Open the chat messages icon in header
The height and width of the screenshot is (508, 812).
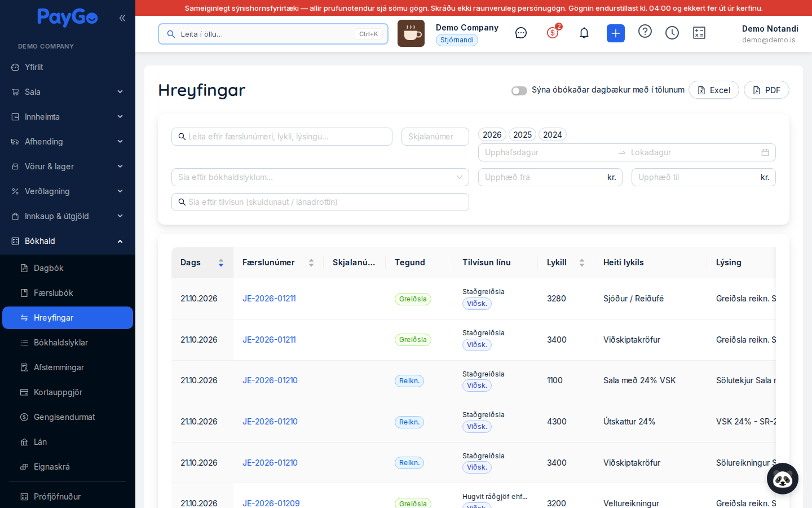[x=521, y=33]
